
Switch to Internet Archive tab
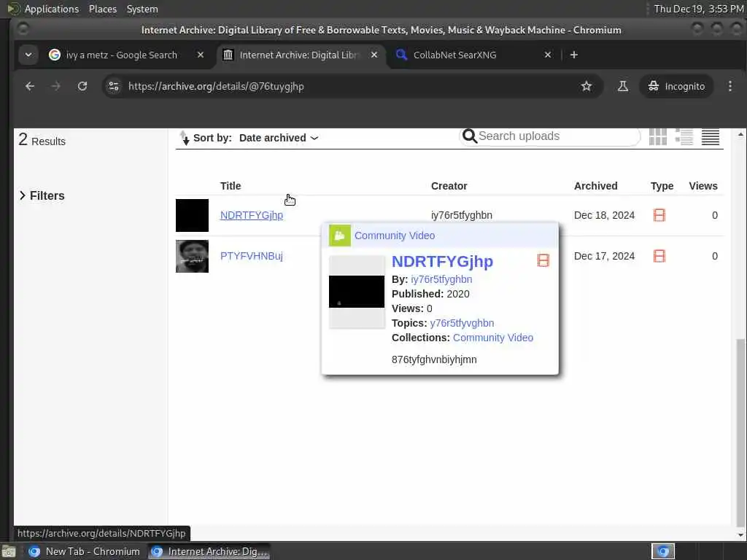(298, 55)
